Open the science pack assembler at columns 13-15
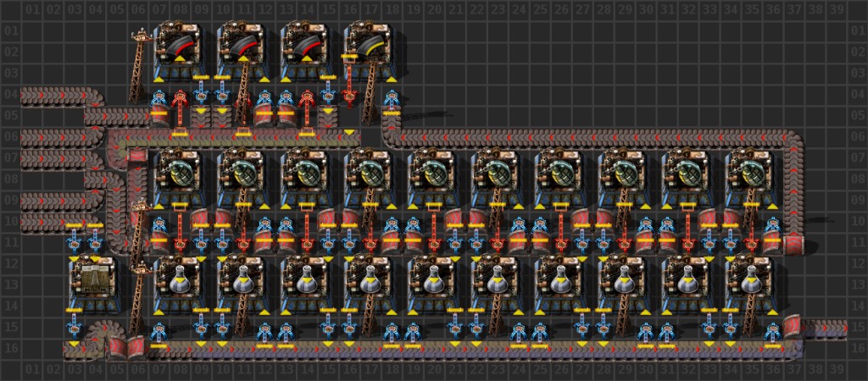 pos(307,284)
